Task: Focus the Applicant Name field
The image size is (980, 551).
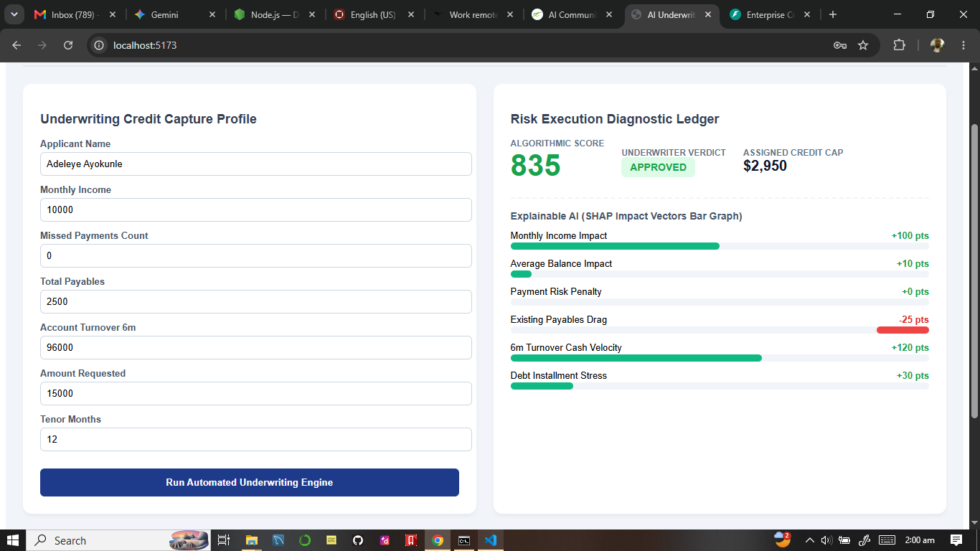Action: 256,164
